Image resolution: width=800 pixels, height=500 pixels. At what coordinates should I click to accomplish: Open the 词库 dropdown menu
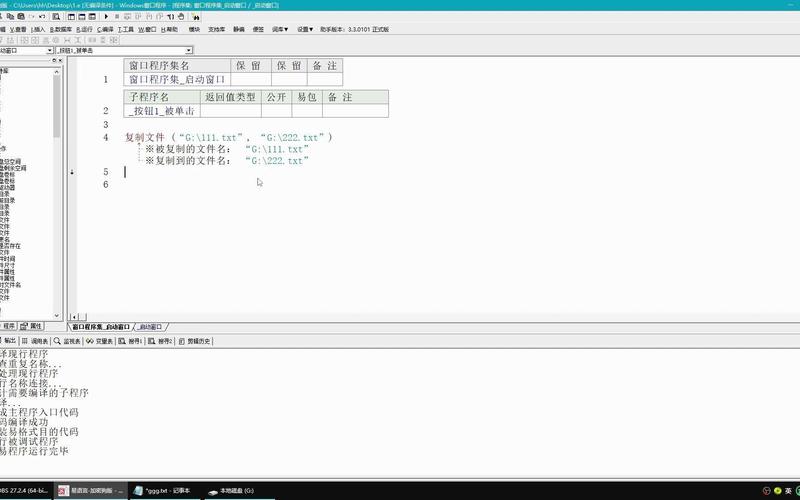(281, 30)
